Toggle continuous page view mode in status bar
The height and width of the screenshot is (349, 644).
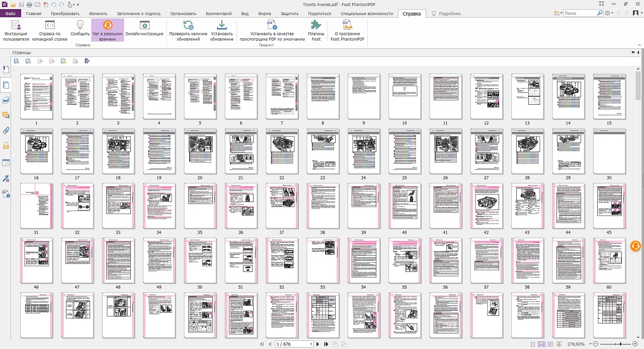pyautogui.click(x=541, y=344)
